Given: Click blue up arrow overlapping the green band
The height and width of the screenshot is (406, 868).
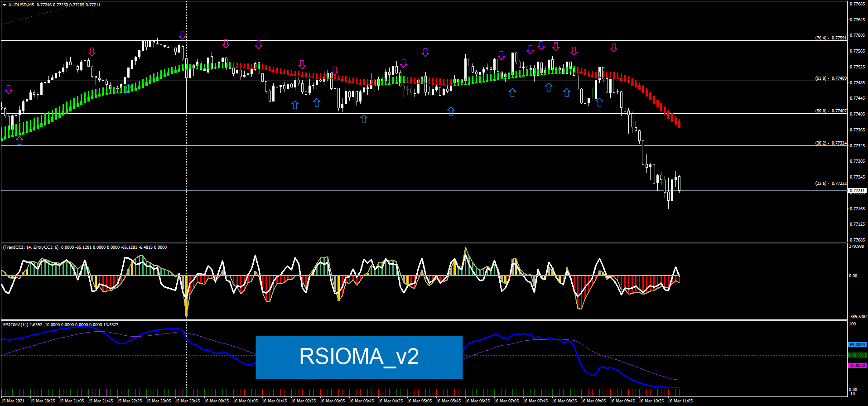Looking at the screenshot, I should click(x=129, y=88).
